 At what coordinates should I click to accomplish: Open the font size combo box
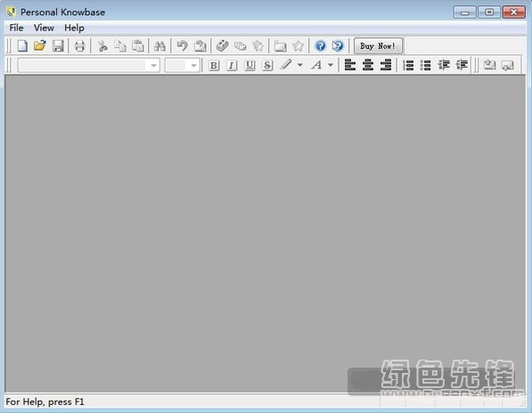[182, 65]
